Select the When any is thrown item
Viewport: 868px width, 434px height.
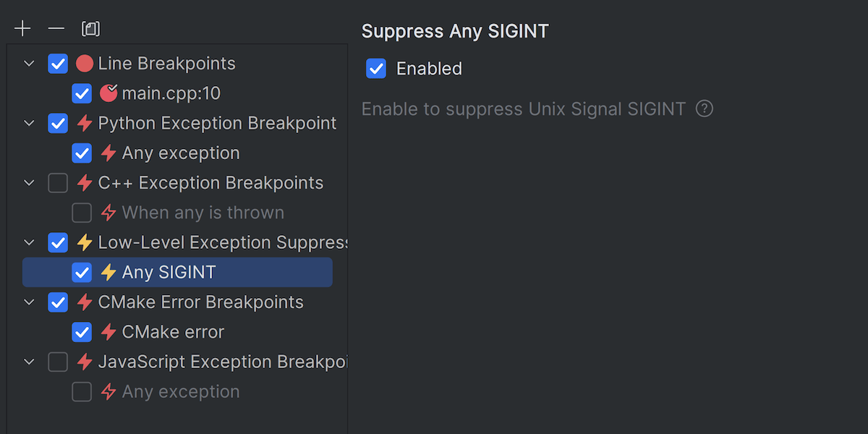point(203,213)
